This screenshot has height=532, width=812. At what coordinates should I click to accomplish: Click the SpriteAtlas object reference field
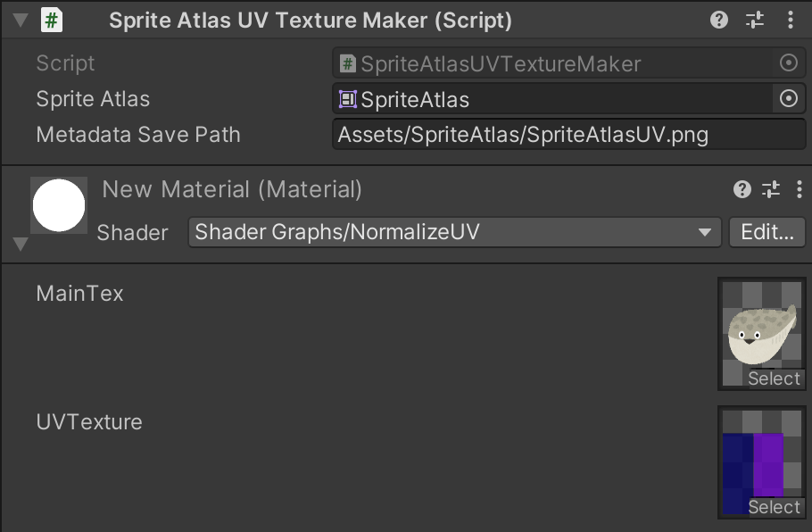pos(551,99)
